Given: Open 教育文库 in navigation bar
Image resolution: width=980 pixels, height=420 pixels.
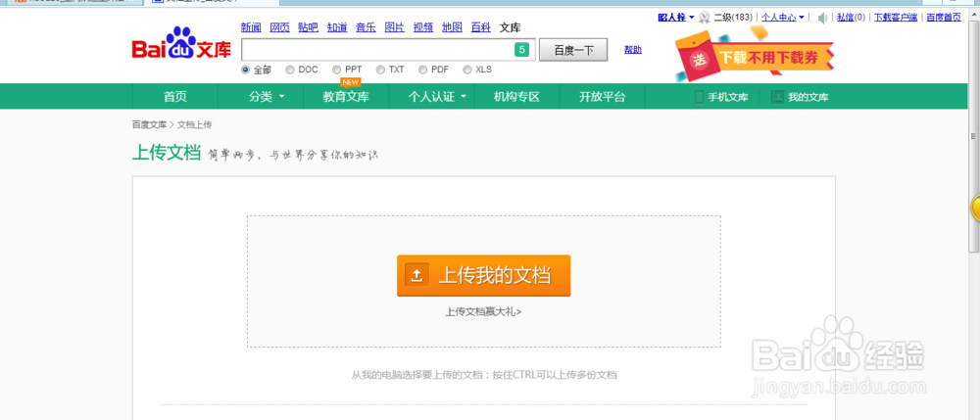Looking at the screenshot, I should coord(346,97).
